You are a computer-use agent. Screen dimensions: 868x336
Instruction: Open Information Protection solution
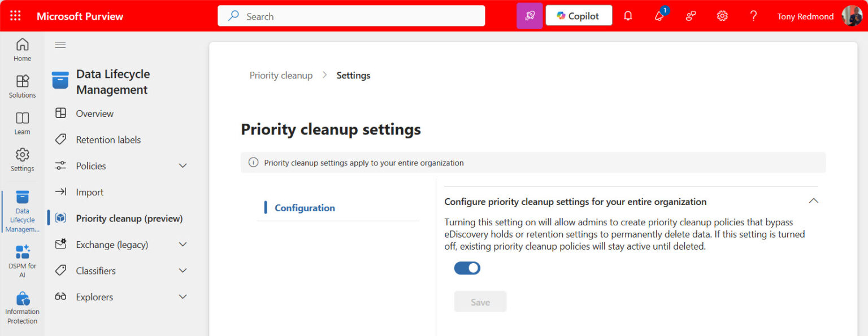point(22,305)
